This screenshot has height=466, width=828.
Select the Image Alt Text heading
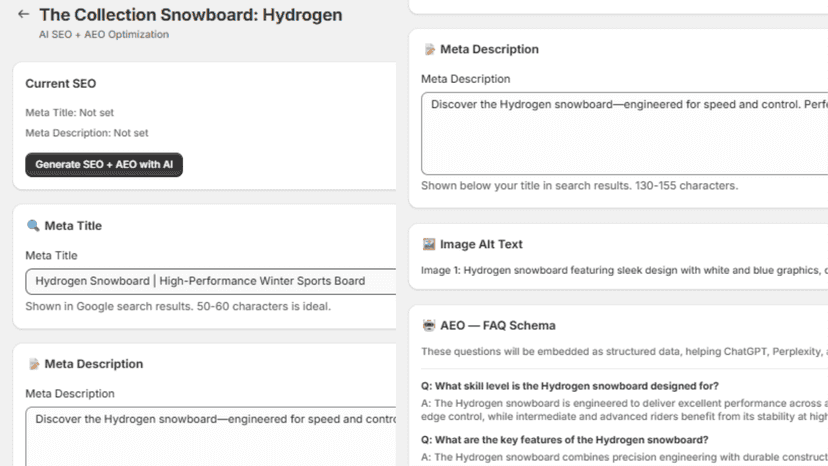tap(481, 244)
